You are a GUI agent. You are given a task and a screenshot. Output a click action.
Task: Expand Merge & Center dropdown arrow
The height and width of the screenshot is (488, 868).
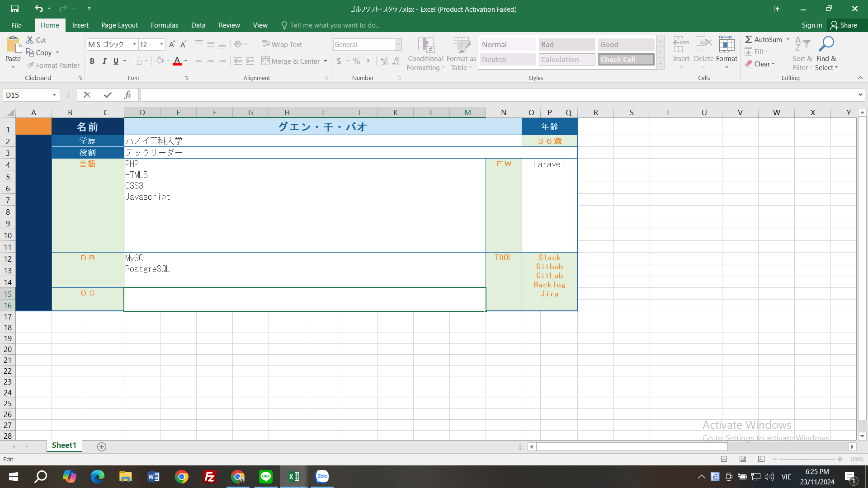click(325, 61)
